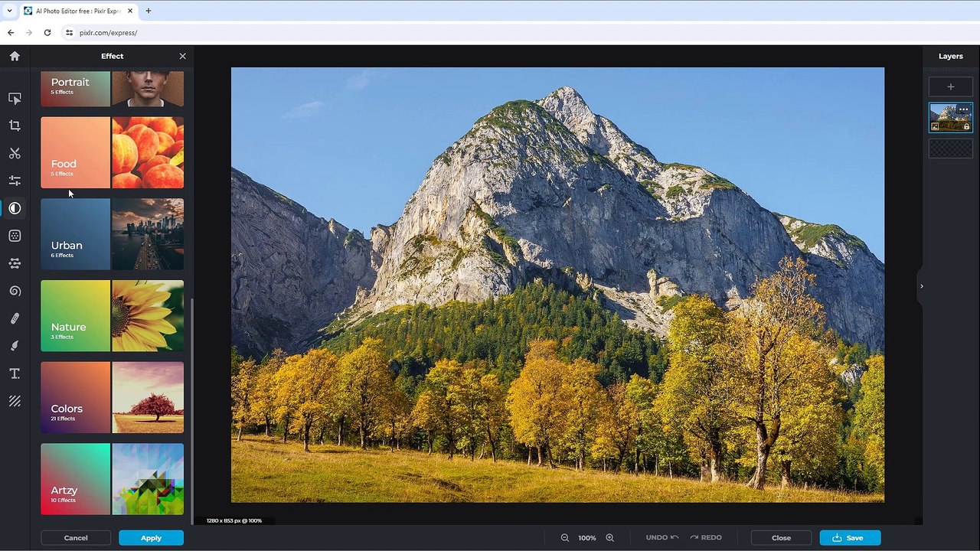Save the image

[x=850, y=538]
